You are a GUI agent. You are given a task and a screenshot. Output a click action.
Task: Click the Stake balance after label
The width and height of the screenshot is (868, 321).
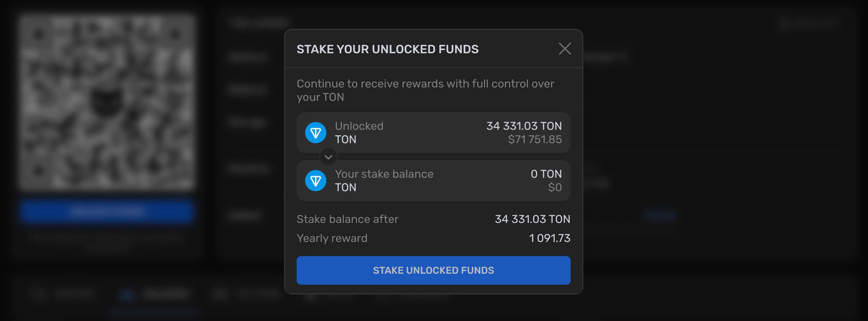coord(347,219)
